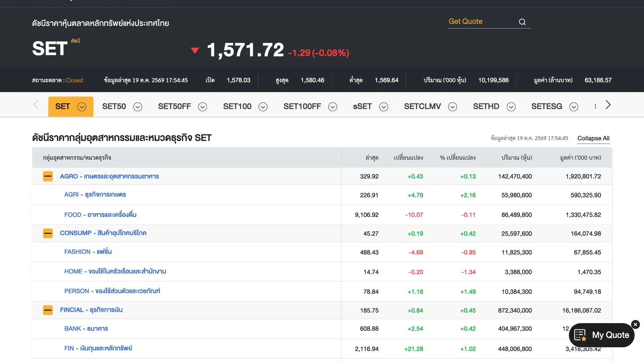Switch to the SET50FF tab

click(x=174, y=107)
